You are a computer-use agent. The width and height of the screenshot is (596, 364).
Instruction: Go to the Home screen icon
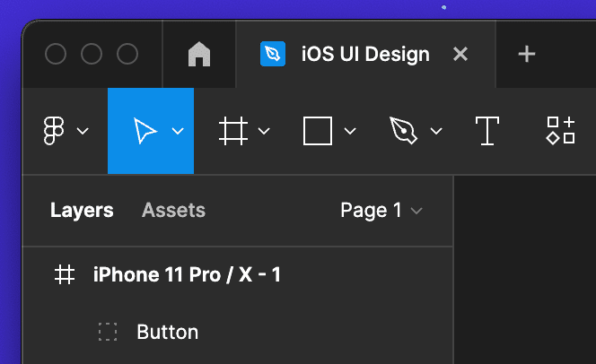click(199, 55)
